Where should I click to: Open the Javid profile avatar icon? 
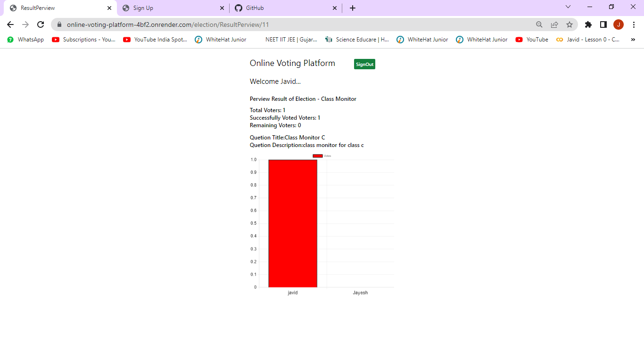pyautogui.click(x=619, y=24)
